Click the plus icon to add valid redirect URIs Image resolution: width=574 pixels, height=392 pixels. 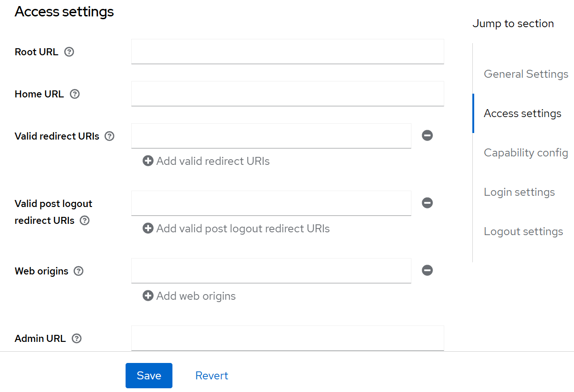(148, 161)
